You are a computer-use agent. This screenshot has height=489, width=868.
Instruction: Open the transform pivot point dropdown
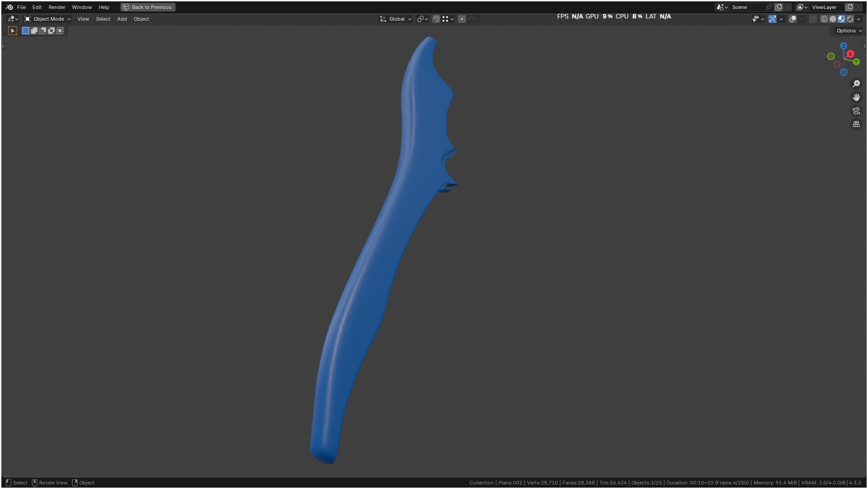422,19
